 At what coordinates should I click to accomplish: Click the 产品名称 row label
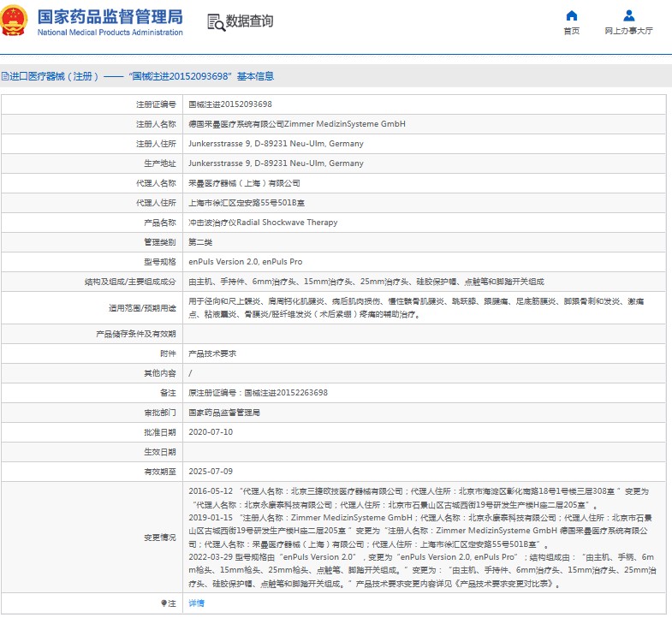(160, 223)
